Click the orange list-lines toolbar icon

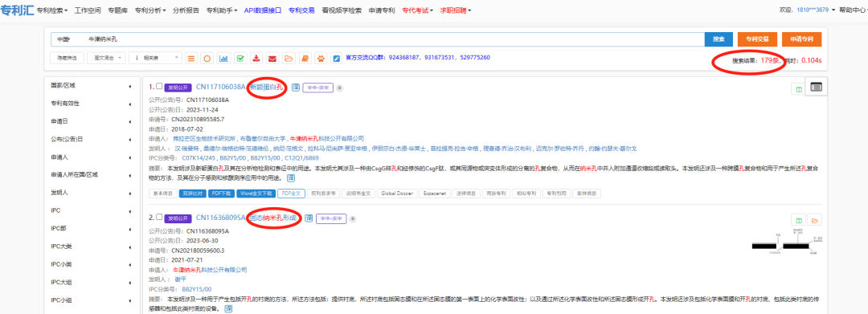[x=191, y=58]
